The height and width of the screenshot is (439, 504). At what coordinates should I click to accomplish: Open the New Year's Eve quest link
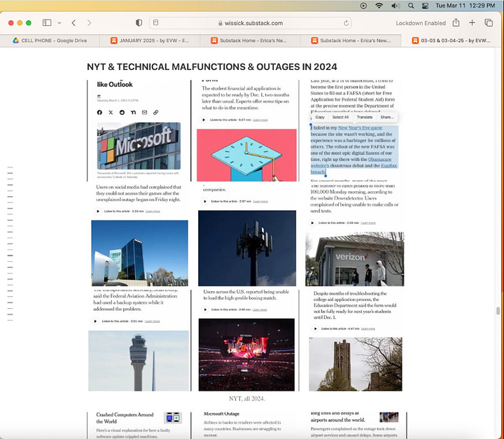click(x=360, y=127)
